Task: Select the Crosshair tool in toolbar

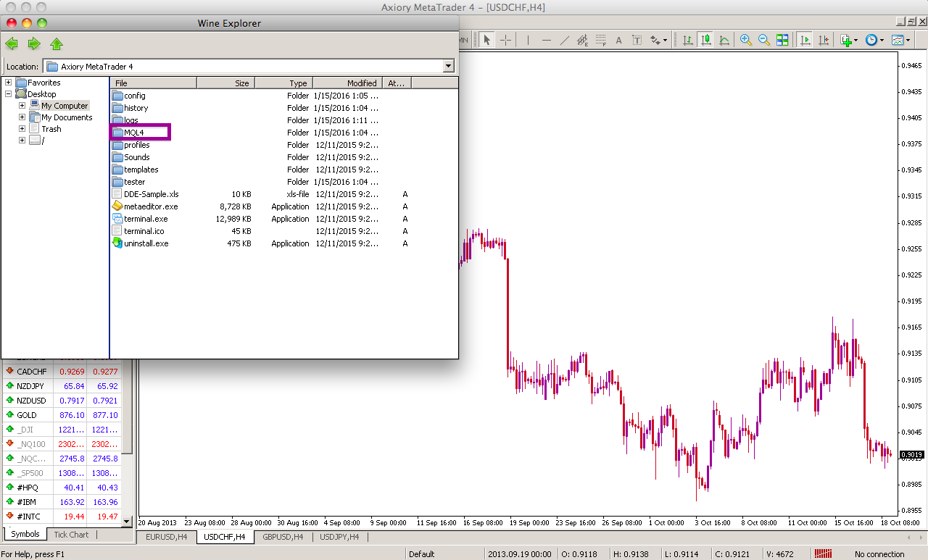Action: coord(506,40)
